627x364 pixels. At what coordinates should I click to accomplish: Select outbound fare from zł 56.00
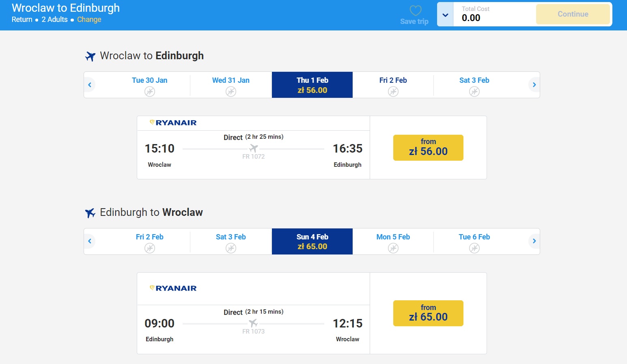tap(428, 148)
